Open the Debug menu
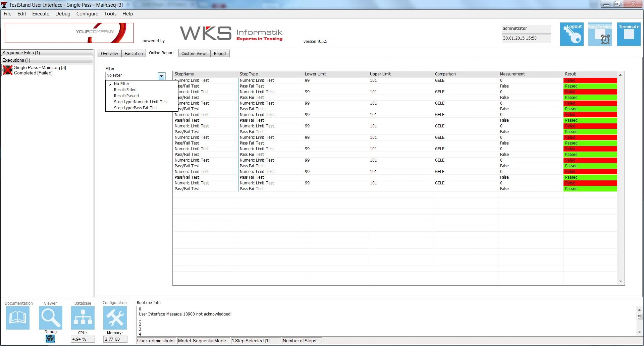The height and width of the screenshot is (346, 644). click(63, 14)
